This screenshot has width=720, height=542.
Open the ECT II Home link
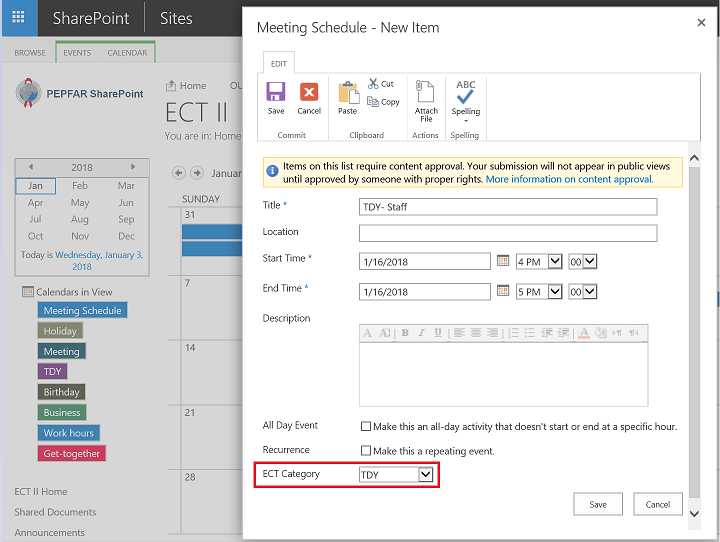(40, 491)
